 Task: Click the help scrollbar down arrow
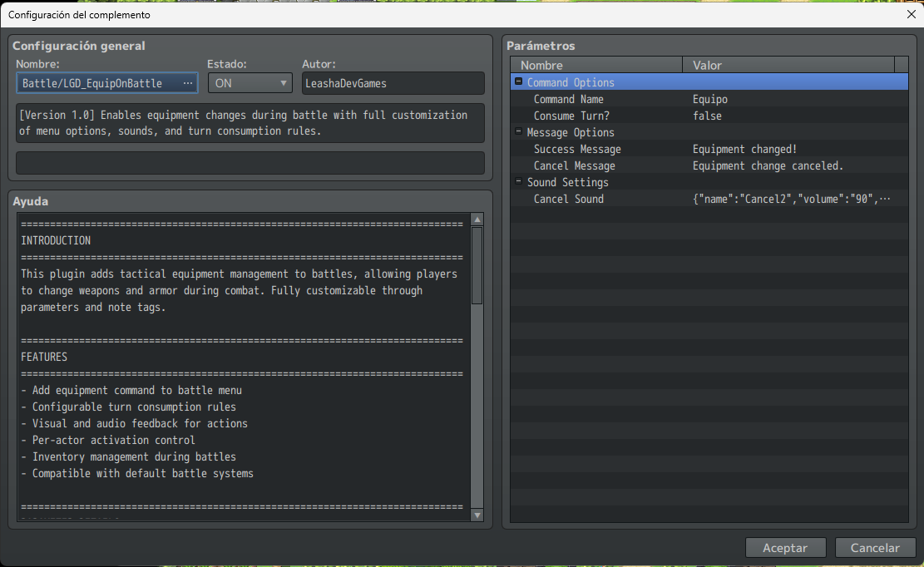[477, 515]
